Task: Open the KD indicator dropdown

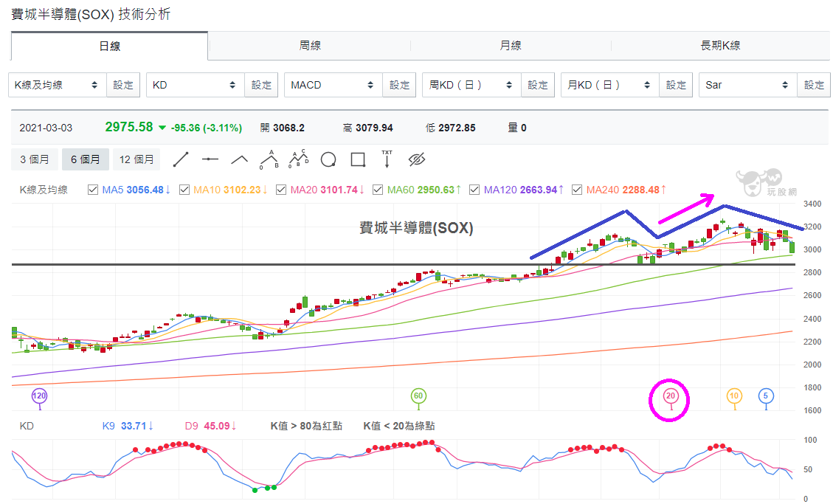Action: pyautogui.click(x=195, y=85)
